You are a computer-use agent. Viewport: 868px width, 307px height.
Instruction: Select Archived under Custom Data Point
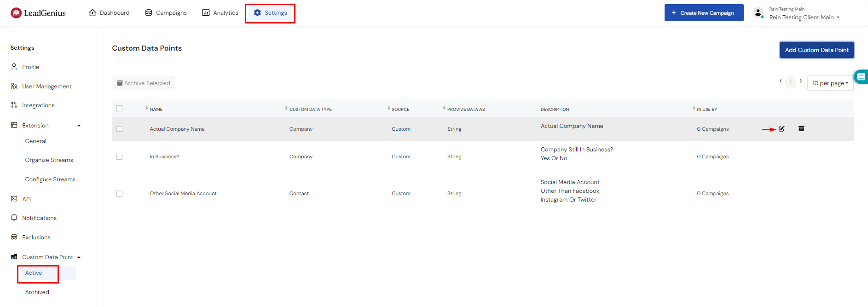coord(37,292)
